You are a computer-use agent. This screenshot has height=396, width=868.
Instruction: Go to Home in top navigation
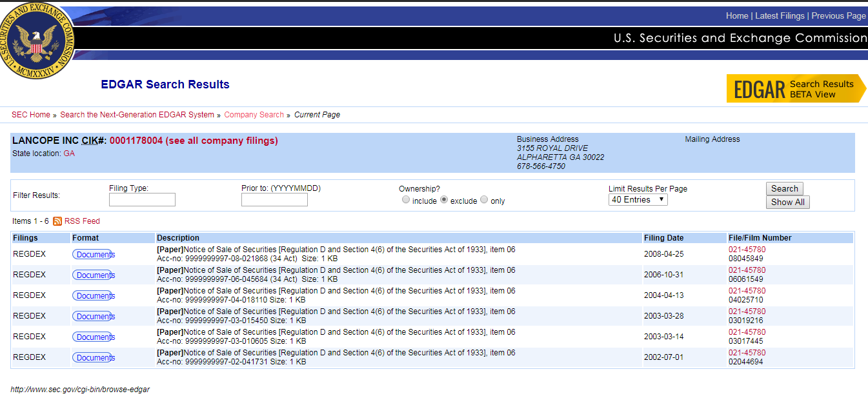(x=737, y=15)
